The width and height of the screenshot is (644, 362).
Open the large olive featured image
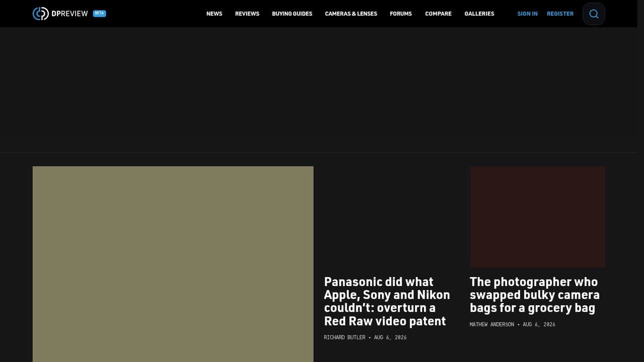click(x=173, y=264)
